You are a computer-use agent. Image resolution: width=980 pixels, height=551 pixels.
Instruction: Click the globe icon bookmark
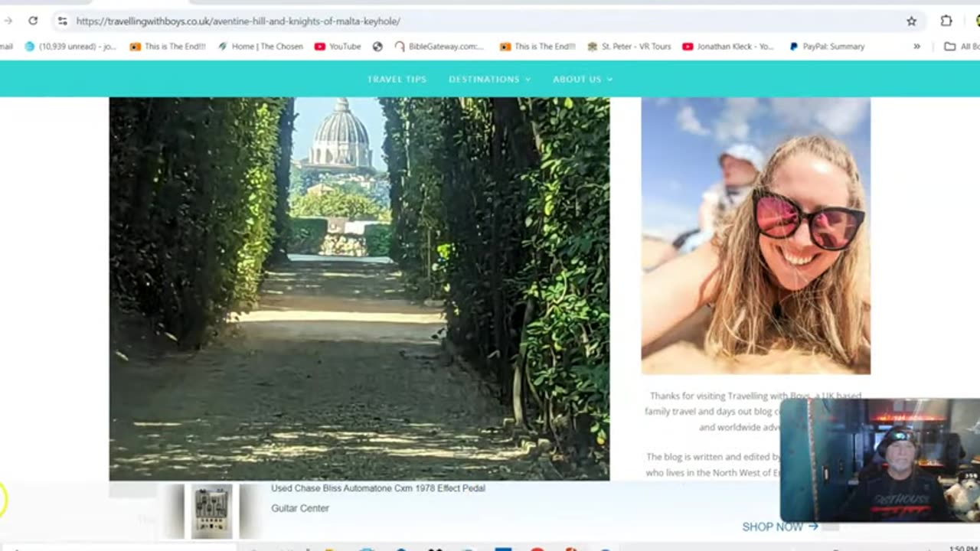(377, 47)
